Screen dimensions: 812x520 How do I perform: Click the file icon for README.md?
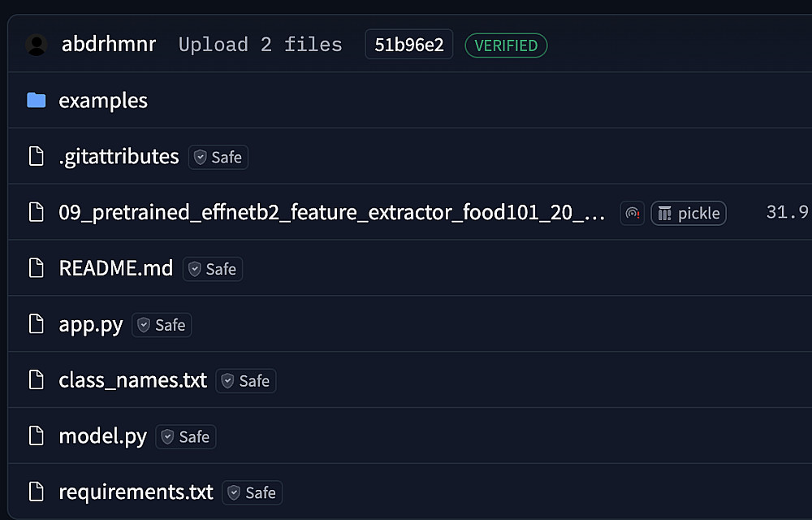36,269
